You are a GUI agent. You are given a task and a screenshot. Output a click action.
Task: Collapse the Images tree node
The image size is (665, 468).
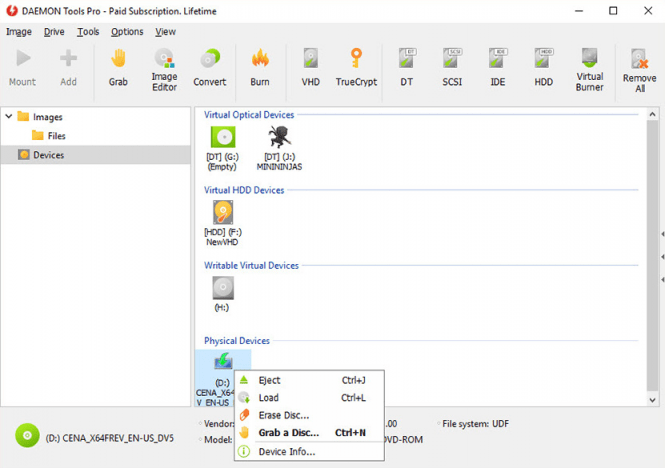point(8,116)
